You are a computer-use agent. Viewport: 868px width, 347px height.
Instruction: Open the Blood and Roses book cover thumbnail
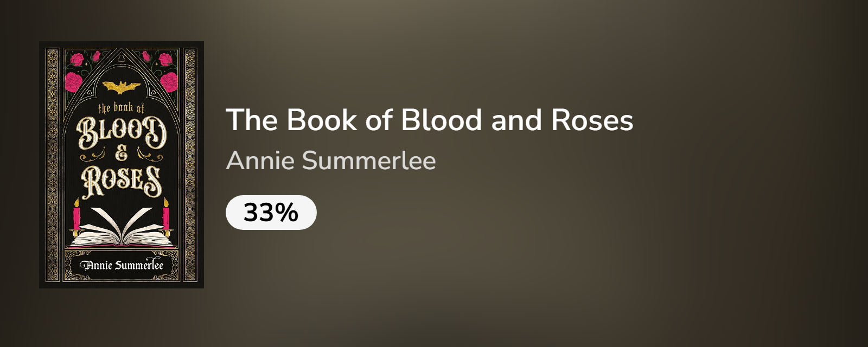122,165
